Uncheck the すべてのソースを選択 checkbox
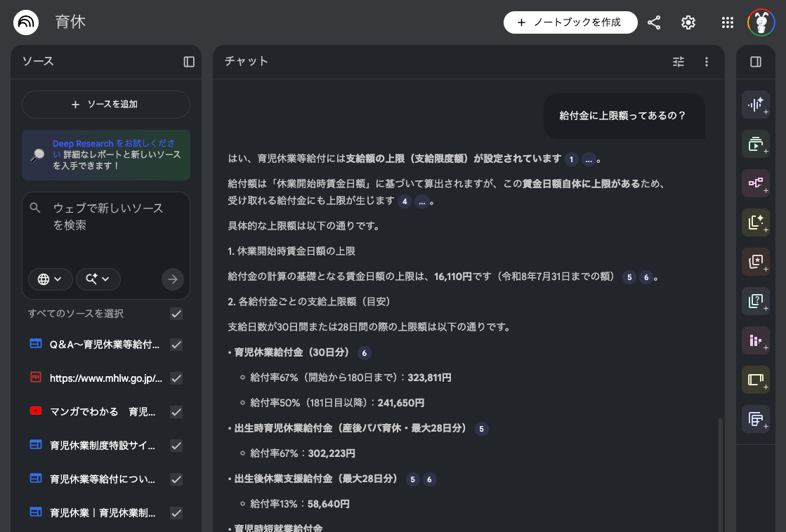786x532 pixels. (x=176, y=314)
